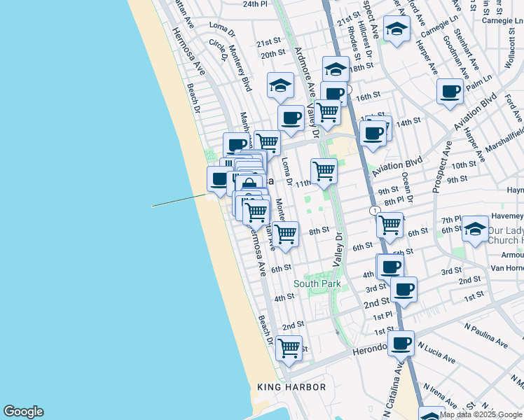Select the Ocean Dr street label
The height and width of the screenshot is (420, 524).
(408, 188)
